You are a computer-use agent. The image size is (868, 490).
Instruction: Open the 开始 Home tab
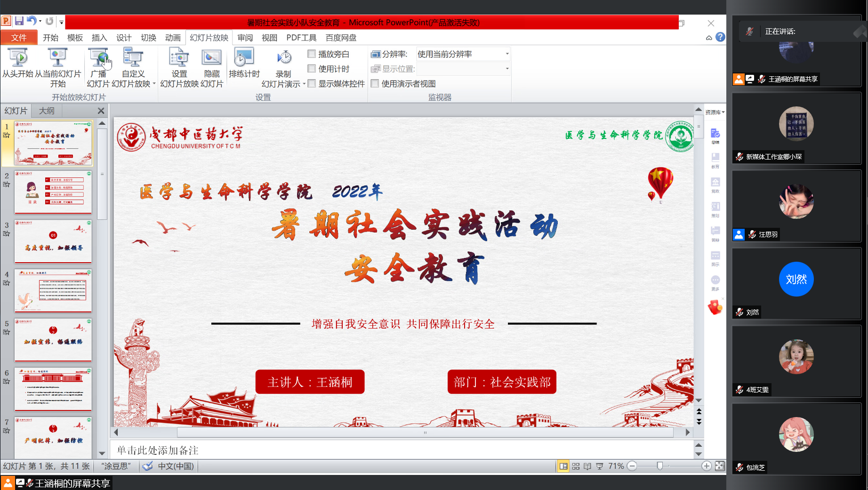50,38
